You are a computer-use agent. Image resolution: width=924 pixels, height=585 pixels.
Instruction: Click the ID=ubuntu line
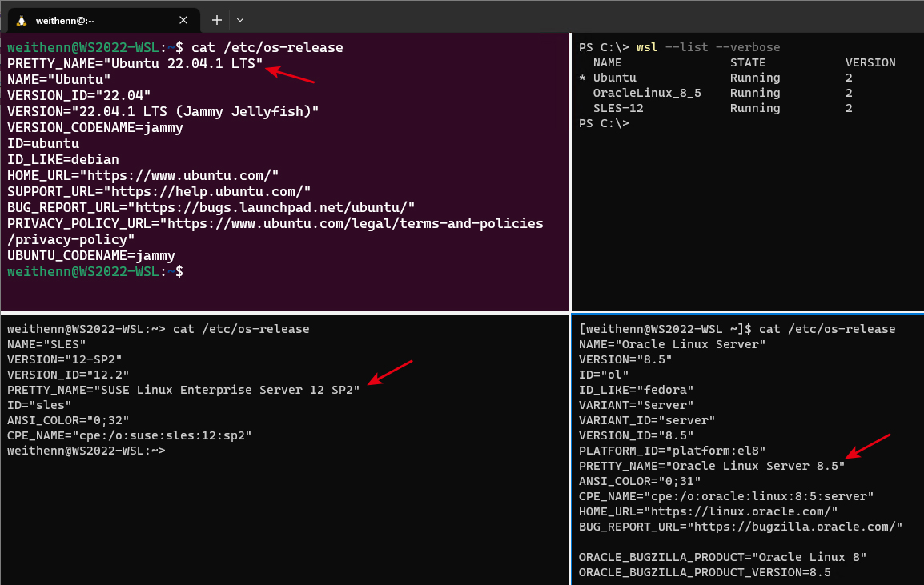[43, 143]
